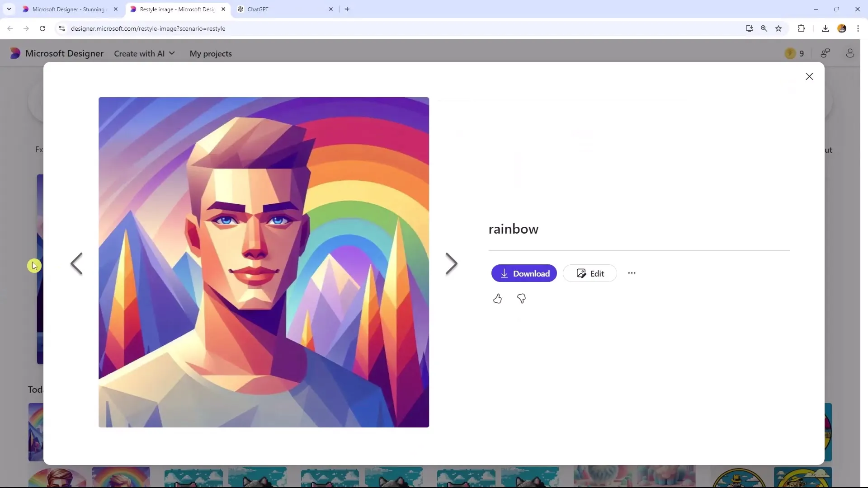Go back in browser history
The height and width of the screenshot is (488, 868).
pos(10,28)
